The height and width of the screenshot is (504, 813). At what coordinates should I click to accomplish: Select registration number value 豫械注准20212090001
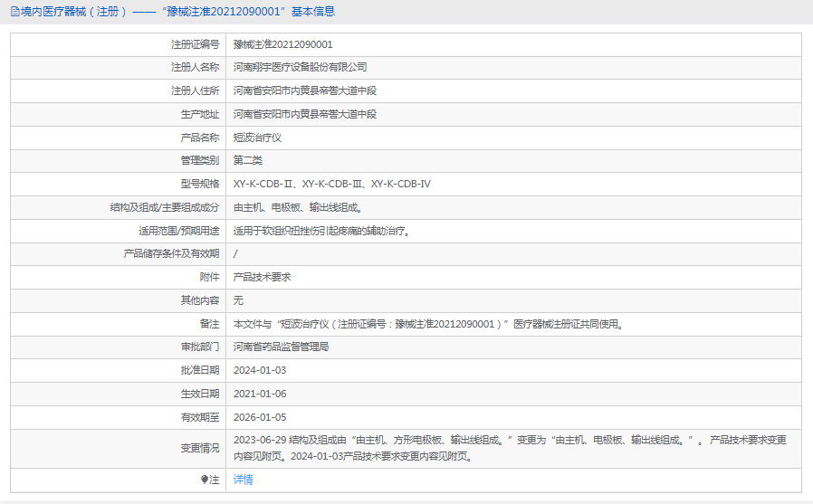click(x=283, y=44)
